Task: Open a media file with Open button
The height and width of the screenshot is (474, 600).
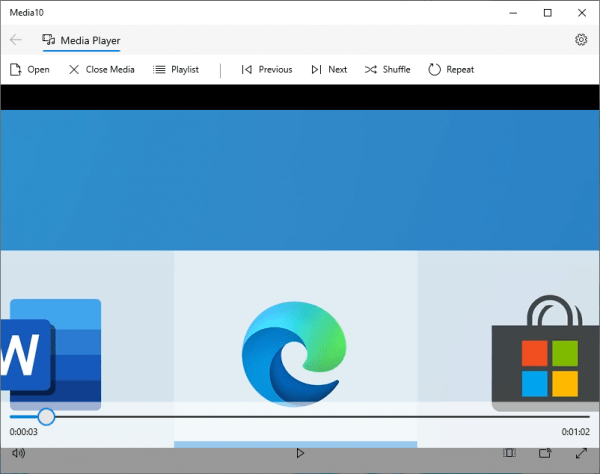Action: 29,70
